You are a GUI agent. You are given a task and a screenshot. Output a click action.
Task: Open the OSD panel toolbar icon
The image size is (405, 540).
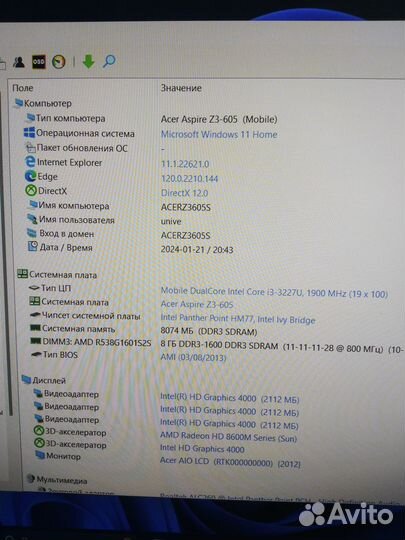(39, 62)
